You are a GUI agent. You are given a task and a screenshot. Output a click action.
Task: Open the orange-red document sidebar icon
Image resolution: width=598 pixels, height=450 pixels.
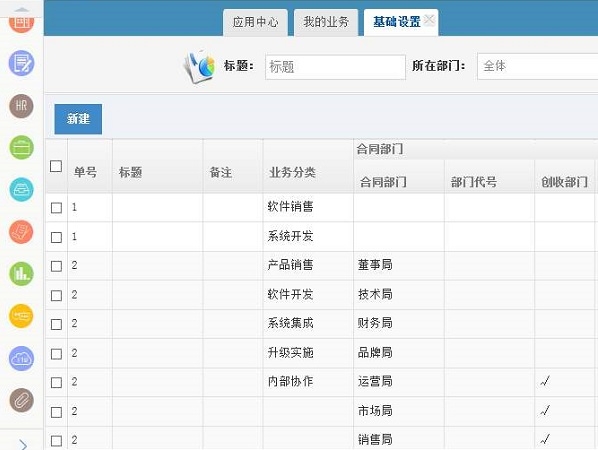(21, 231)
